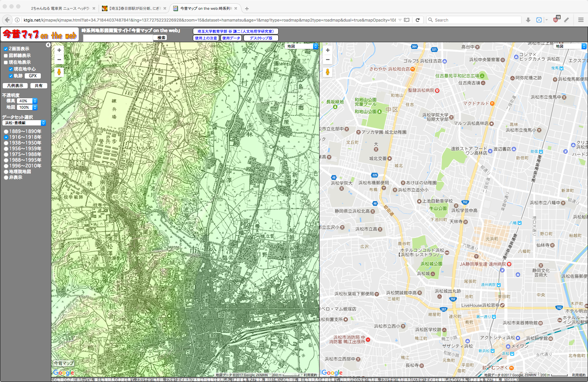Open the 浜松・豊橋編 dataset dropdown
Viewport: 588px width, 382px height.
point(24,123)
